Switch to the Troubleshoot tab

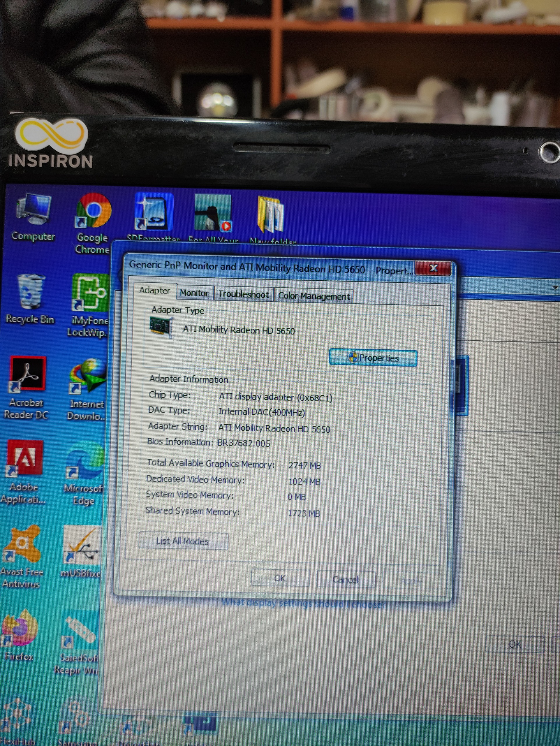coord(244,294)
